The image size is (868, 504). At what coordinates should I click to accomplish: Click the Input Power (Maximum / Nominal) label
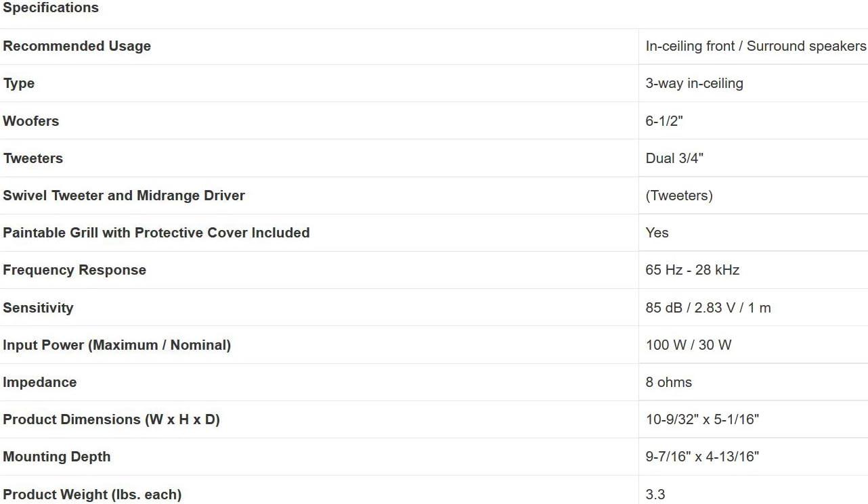tap(116, 345)
